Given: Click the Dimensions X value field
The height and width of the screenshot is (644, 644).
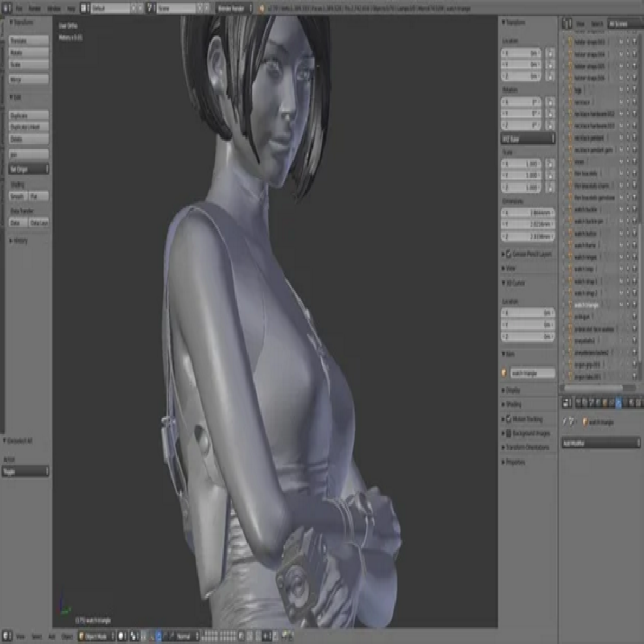Looking at the screenshot, I should 528,213.
